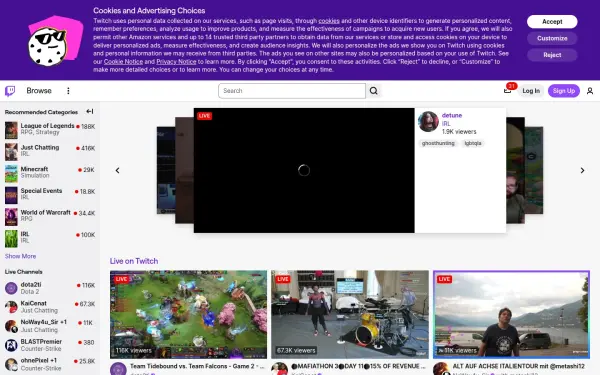Go to next carousel stream
Image resolution: width=600 pixels, height=375 pixels.
point(582,170)
